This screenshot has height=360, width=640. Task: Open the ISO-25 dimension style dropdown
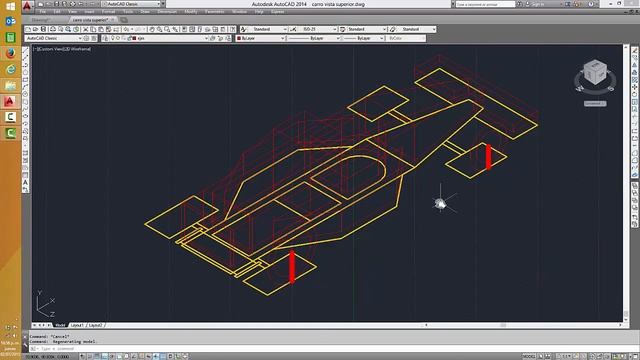tap(318, 29)
